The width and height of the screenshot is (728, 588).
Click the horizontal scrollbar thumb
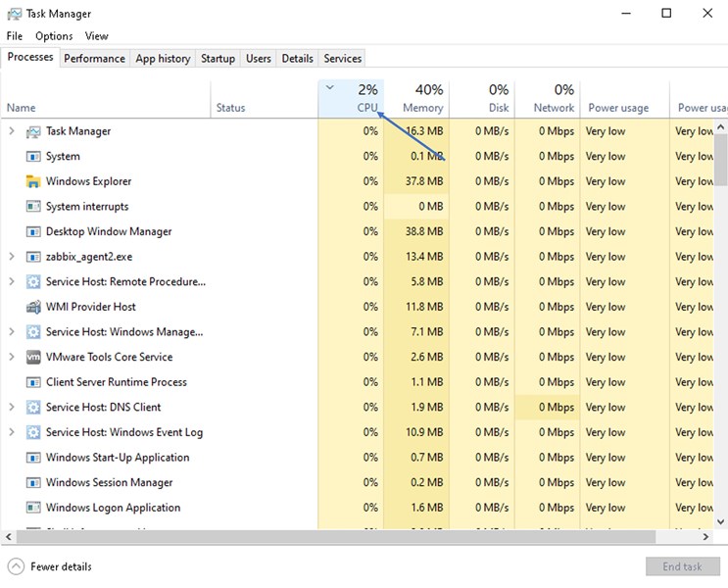[x=336, y=537]
